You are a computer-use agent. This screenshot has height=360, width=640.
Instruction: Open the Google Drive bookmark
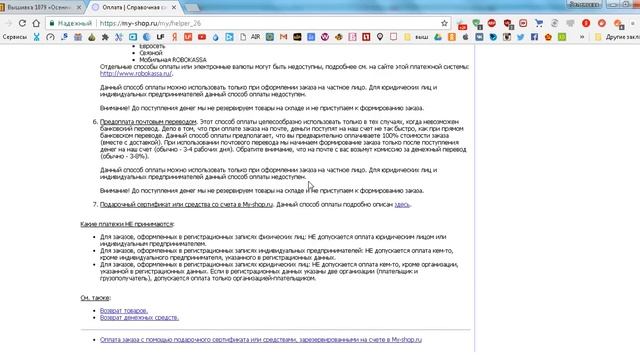(438, 37)
